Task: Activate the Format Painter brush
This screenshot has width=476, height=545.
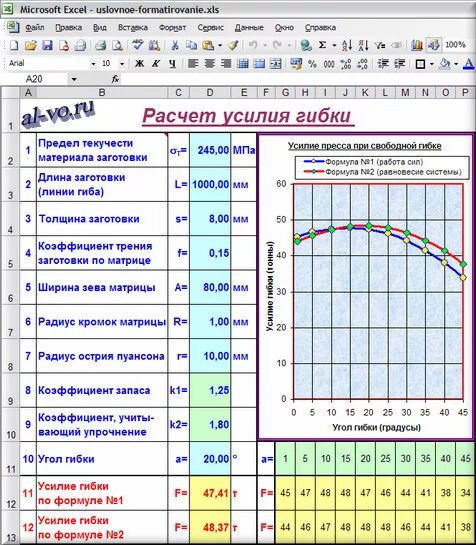Action: pyautogui.click(x=233, y=45)
